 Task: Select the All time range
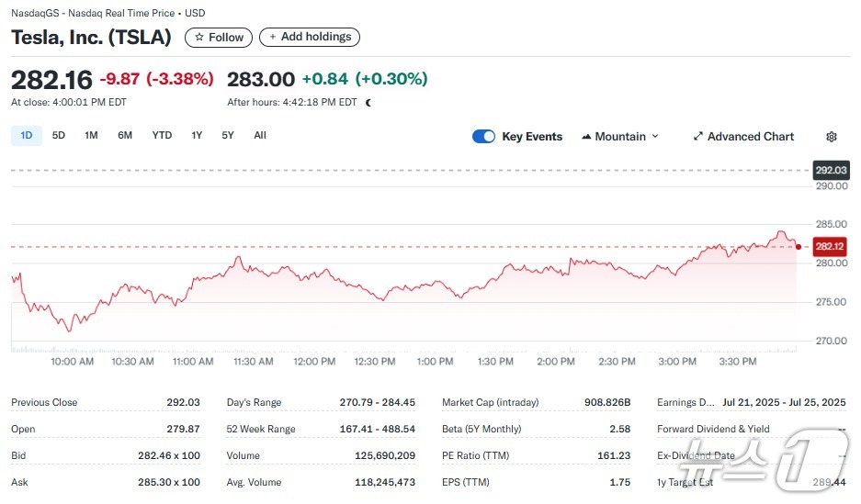pyautogui.click(x=260, y=136)
